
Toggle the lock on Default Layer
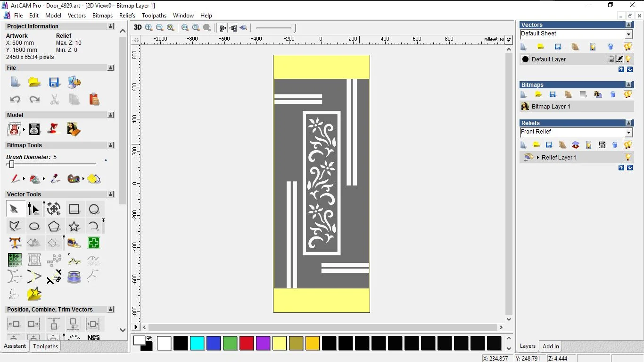(611, 59)
